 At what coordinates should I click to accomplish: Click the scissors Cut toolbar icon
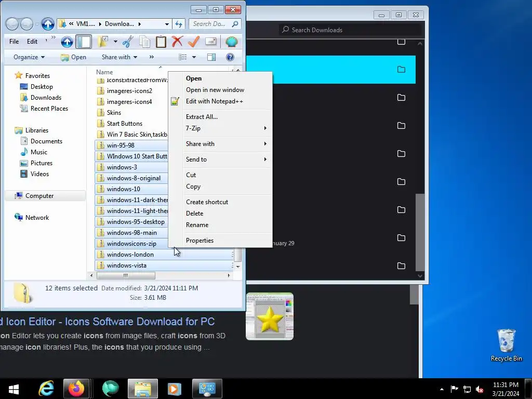tap(128, 42)
